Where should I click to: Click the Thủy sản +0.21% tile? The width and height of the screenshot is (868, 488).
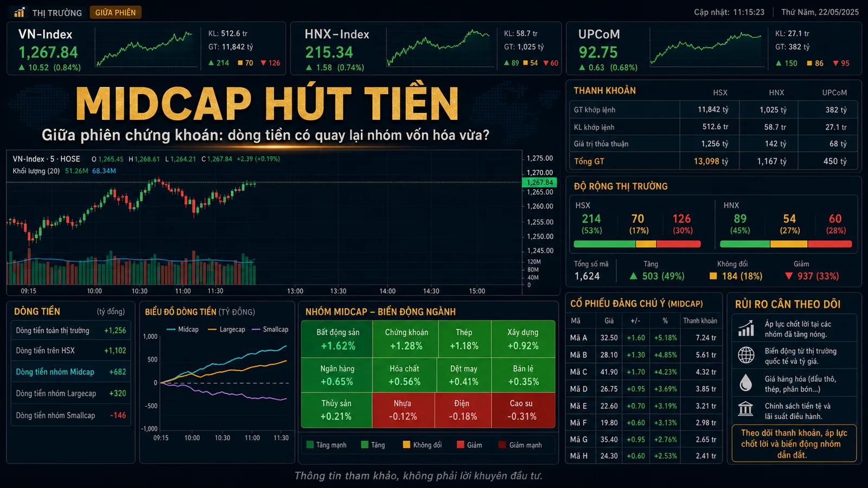point(336,410)
